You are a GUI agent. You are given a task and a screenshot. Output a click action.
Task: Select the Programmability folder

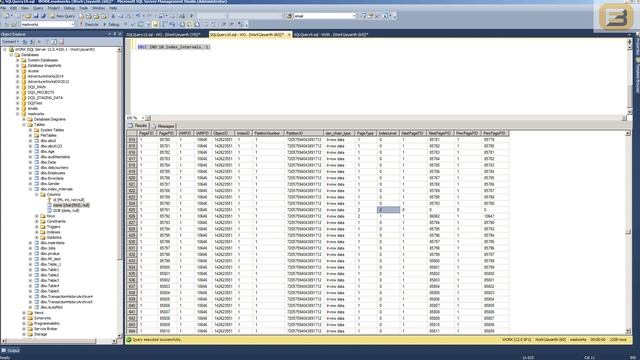[x=47, y=323]
